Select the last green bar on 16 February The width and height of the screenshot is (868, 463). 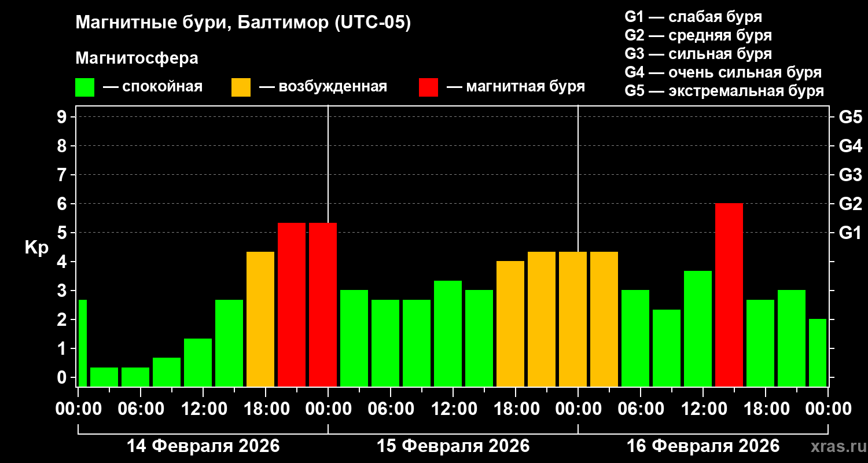click(x=817, y=352)
